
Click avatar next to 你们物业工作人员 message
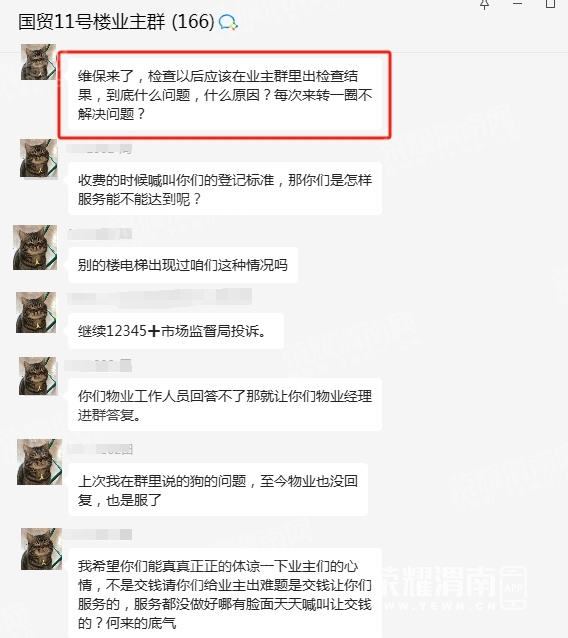(x=38, y=376)
